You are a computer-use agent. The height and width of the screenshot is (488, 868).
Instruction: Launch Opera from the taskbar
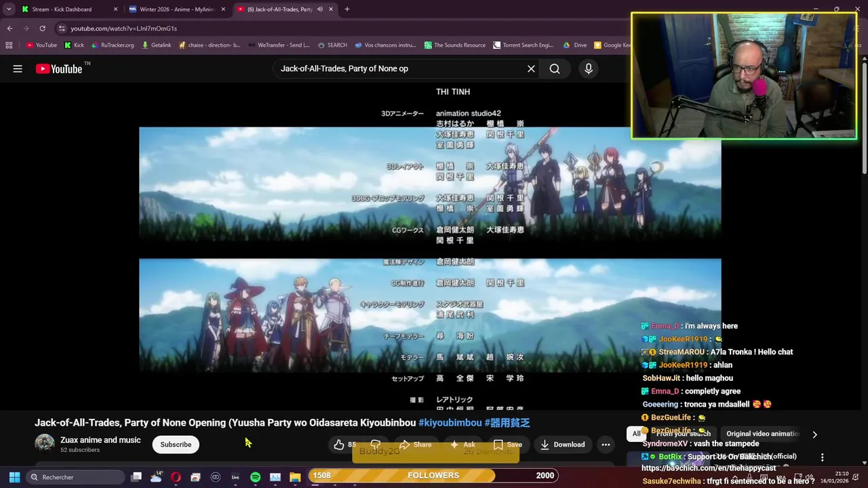[x=176, y=477]
